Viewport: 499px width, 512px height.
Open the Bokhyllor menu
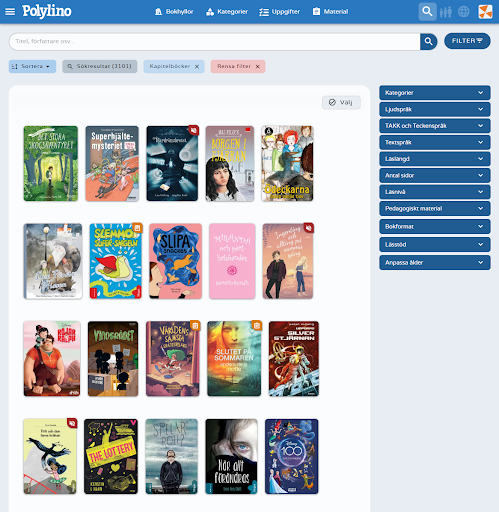pyautogui.click(x=174, y=12)
